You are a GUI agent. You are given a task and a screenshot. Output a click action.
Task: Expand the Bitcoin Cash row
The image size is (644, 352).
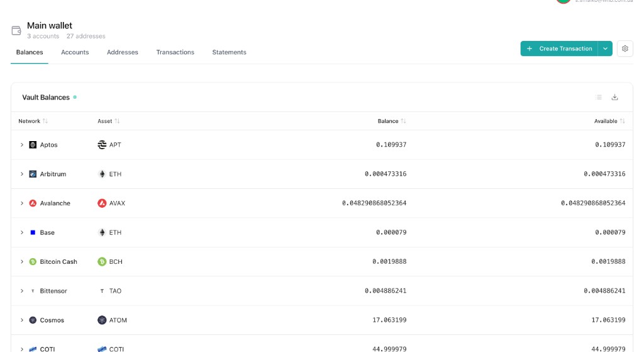pos(22,261)
